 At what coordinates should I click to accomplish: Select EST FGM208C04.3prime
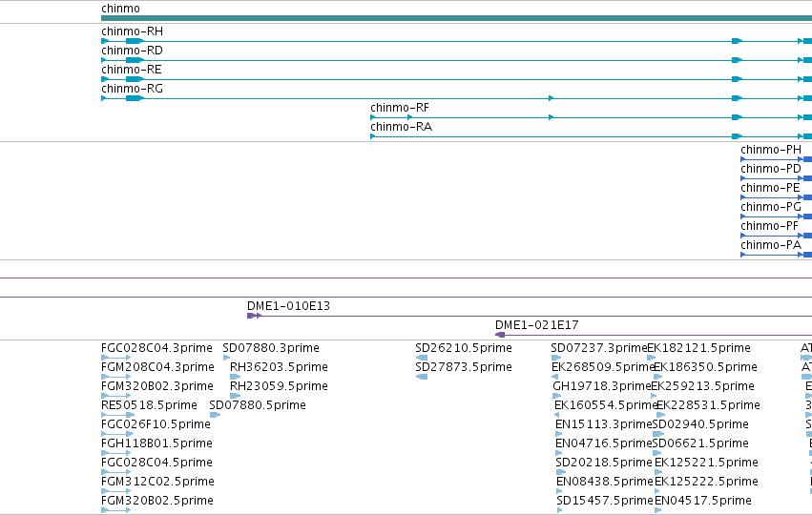[x=158, y=367]
